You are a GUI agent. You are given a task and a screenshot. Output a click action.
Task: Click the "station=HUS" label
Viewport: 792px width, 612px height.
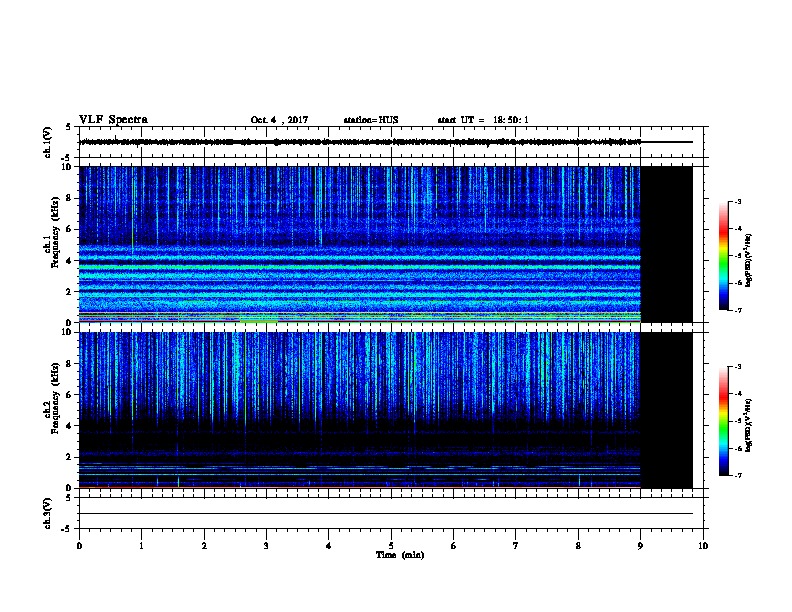(371, 120)
